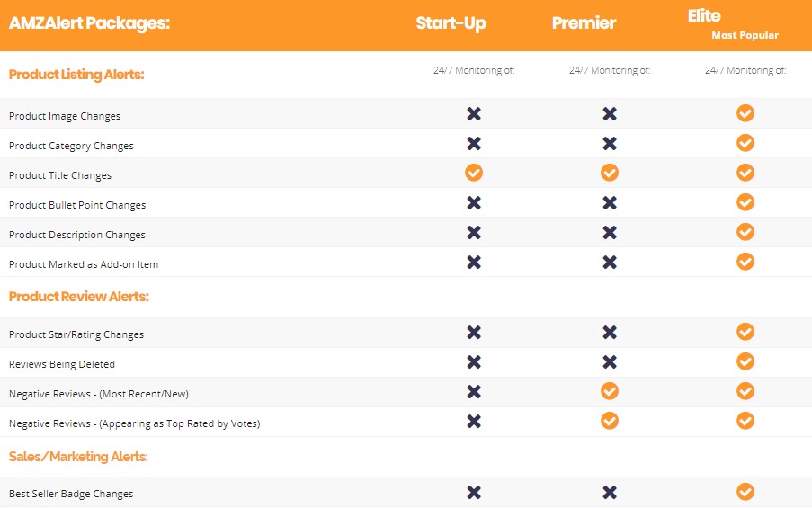Click Premier checkmark for Product Title Changes
Viewport: 812px width, 508px height.
coord(610,173)
